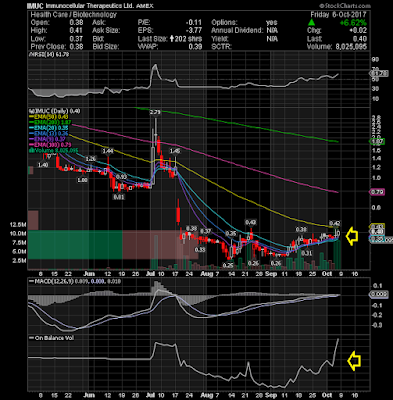Click the cyan EMA(20) legend entry

49,128
